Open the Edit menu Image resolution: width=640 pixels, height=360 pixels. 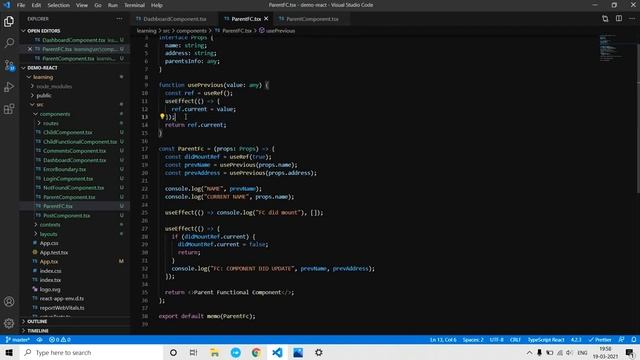pyautogui.click(x=36, y=5)
